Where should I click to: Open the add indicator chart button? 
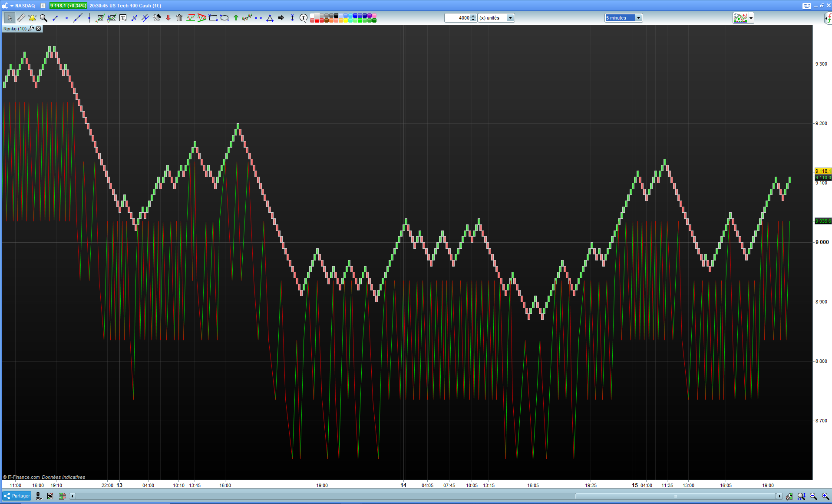coord(740,18)
